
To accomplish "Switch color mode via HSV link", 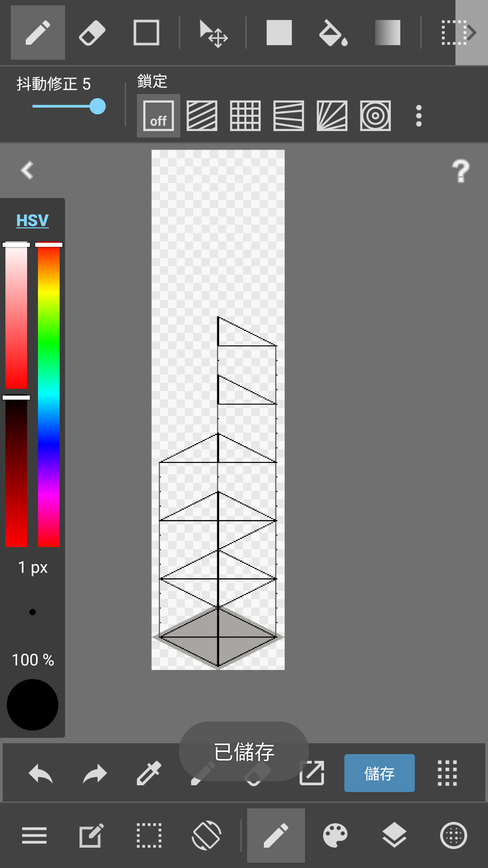I will (x=33, y=221).
